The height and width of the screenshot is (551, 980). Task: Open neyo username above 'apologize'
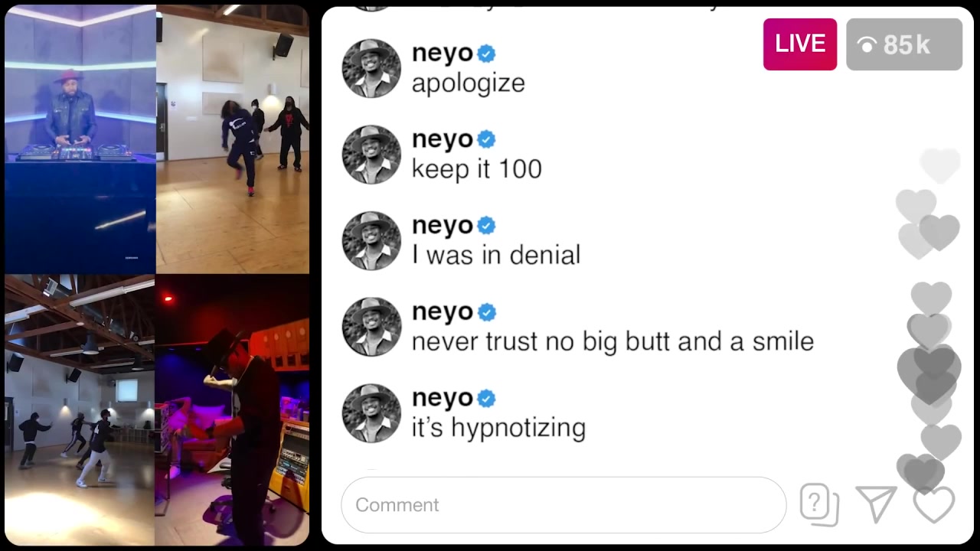[443, 54]
